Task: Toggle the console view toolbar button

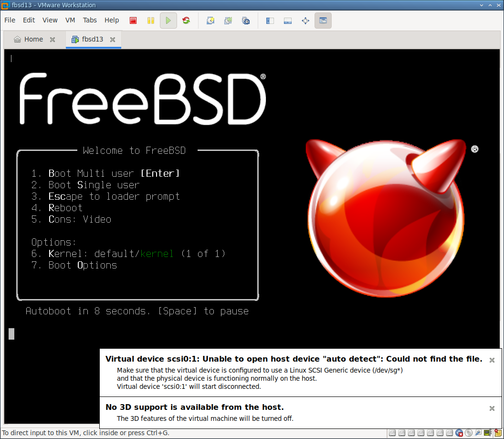Action: tap(323, 21)
